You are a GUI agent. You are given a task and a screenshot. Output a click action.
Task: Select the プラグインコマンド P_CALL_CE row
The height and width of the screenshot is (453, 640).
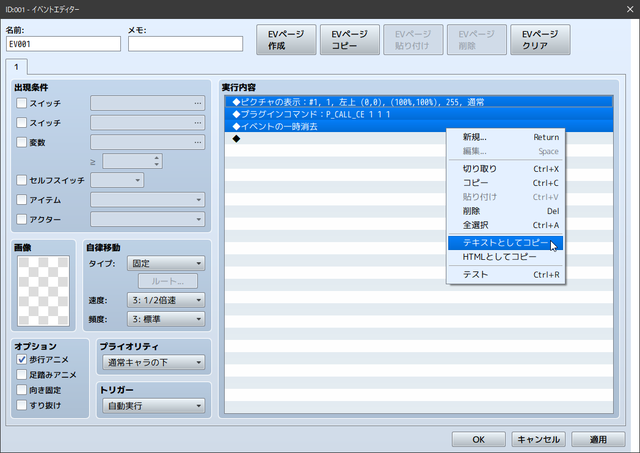pyautogui.click(x=419, y=114)
